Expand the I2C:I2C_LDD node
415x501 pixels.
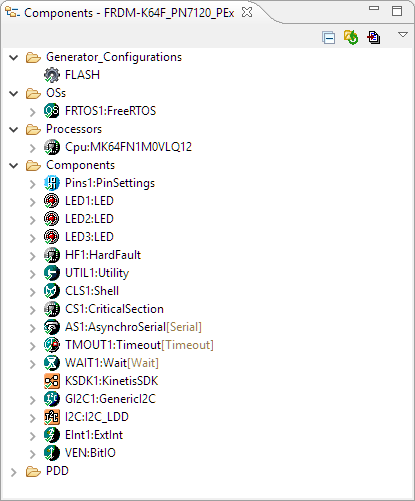[32, 418]
